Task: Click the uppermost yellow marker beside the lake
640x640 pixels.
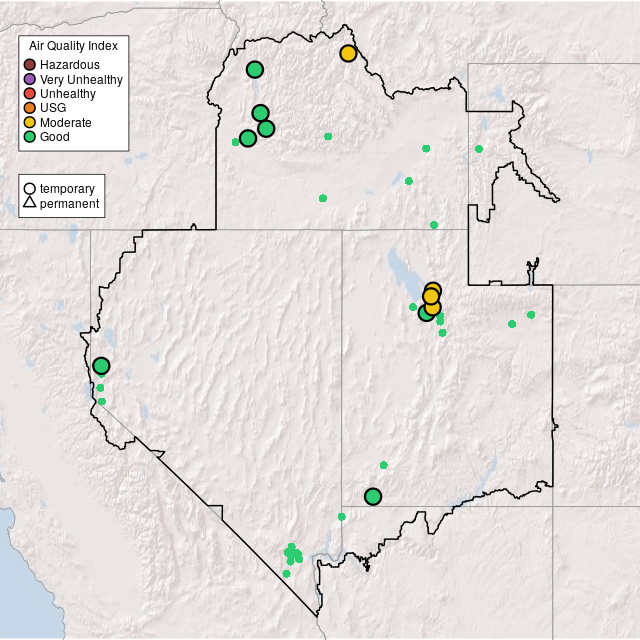Action: (432, 290)
